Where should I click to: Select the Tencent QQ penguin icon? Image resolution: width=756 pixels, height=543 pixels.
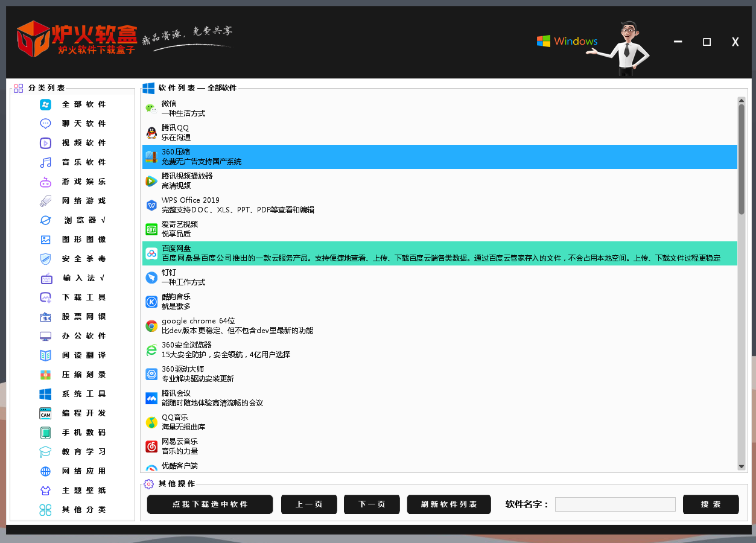[x=151, y=133]
